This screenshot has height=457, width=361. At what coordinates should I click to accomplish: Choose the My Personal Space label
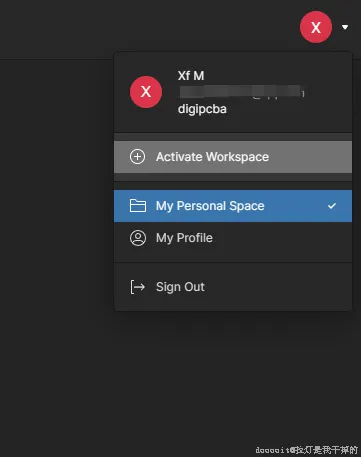click(x=210, y=206)
